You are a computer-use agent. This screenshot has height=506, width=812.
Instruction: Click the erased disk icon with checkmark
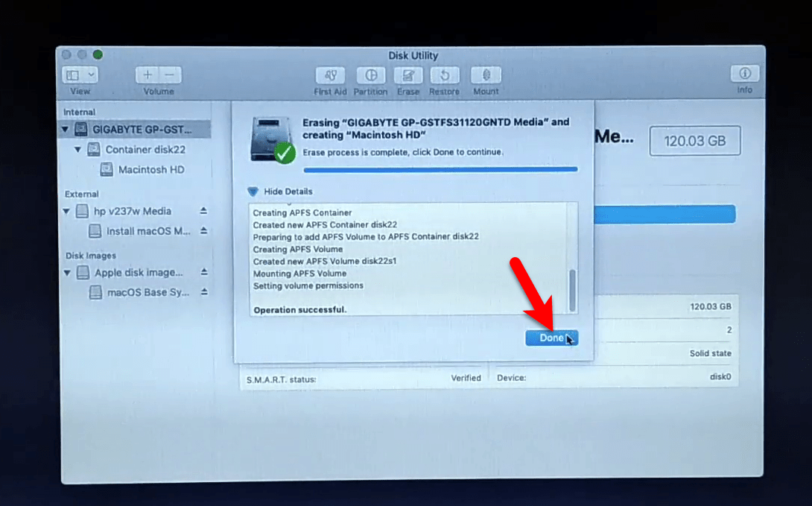coord(273,140)
